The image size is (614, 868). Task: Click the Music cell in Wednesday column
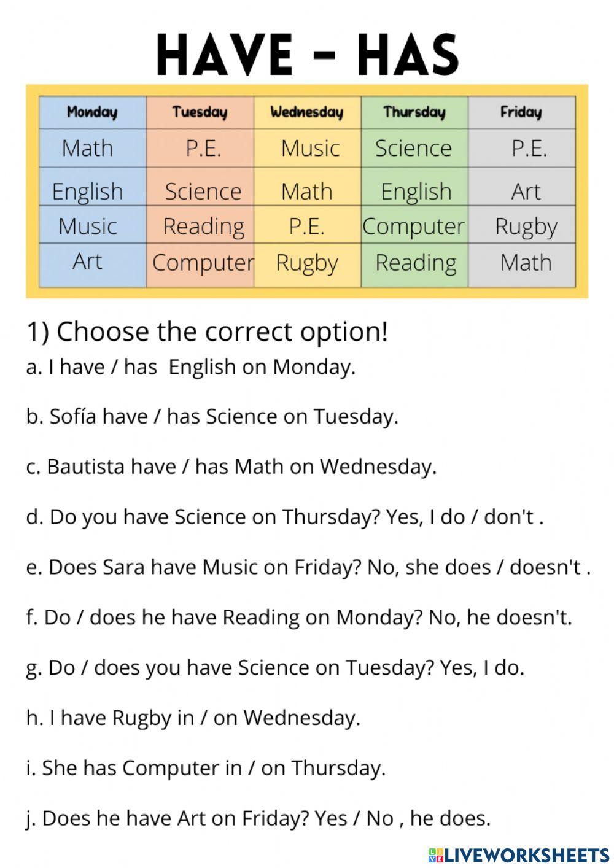click(x=310, y=148)
